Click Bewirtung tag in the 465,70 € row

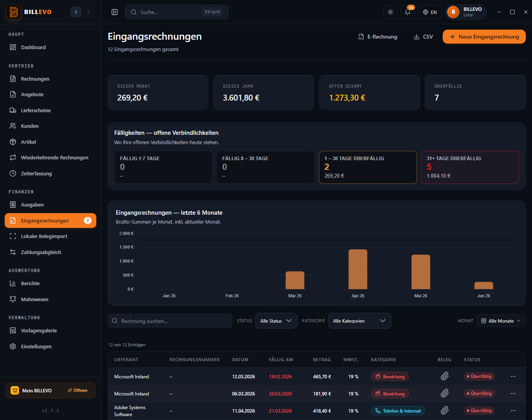[390, 376]
